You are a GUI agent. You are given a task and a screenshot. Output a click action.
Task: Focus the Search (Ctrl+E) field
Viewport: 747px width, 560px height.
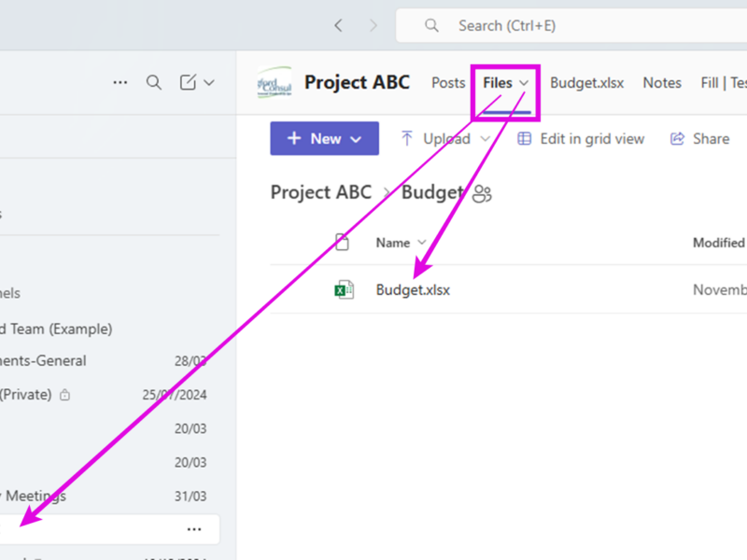point(571,26)
